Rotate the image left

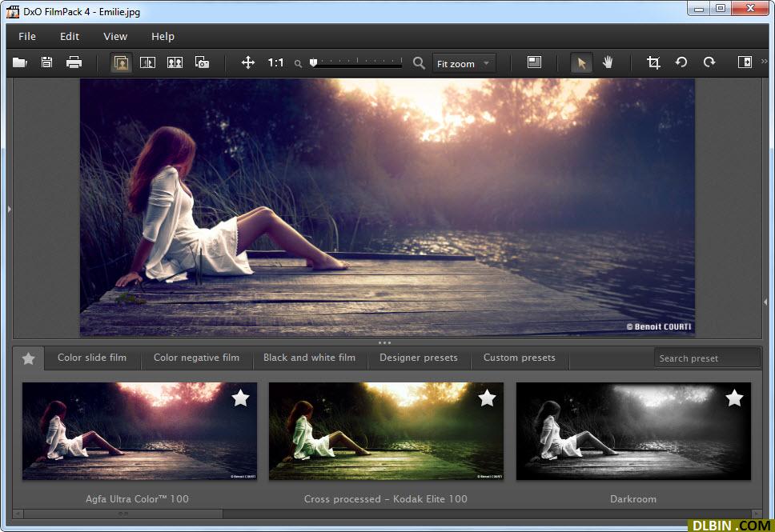[681, 62]
